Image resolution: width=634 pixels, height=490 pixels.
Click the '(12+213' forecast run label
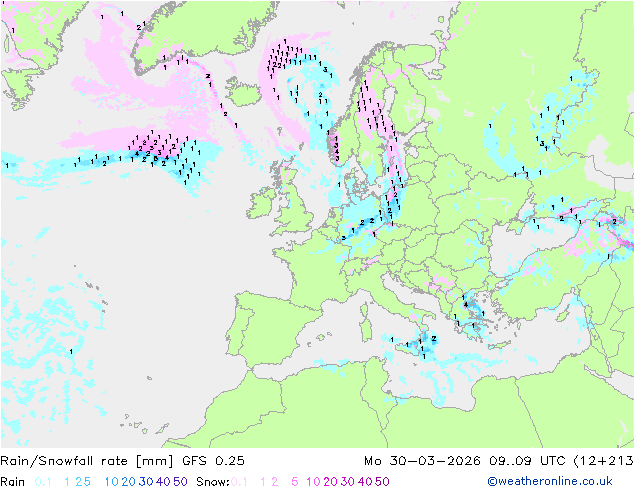coord(603,461)
